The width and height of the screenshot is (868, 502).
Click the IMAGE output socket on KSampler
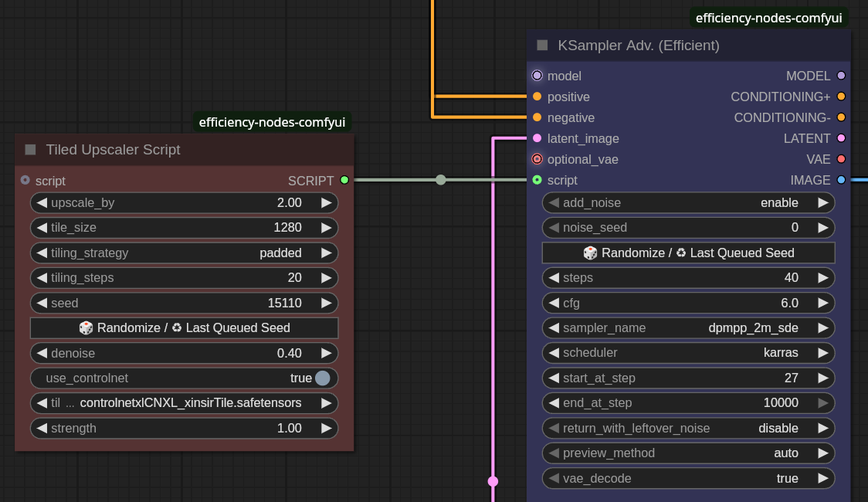[x=842, y=180]
